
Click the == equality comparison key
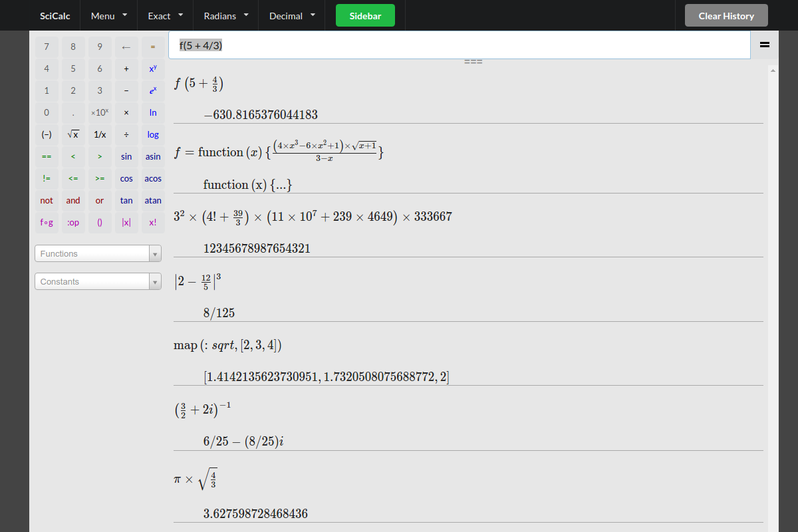pyautogui.click(x=47, y=157)
